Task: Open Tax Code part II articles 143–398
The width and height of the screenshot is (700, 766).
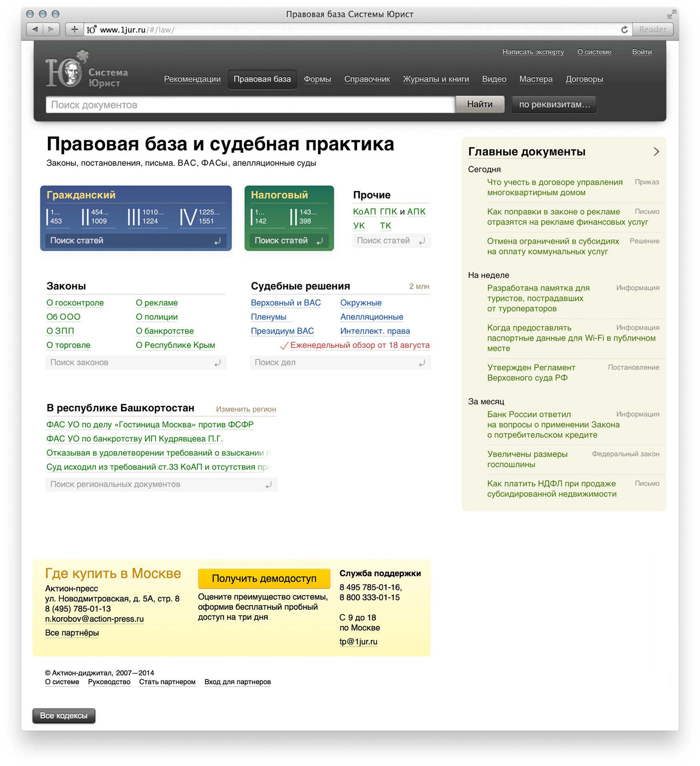Action: click(305, 217)
